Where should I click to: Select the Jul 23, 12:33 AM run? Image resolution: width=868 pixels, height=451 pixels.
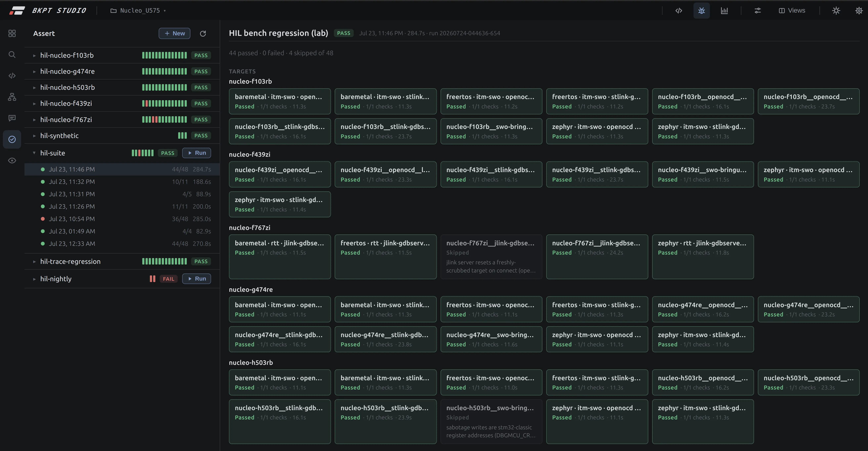[x=122, y=244]
